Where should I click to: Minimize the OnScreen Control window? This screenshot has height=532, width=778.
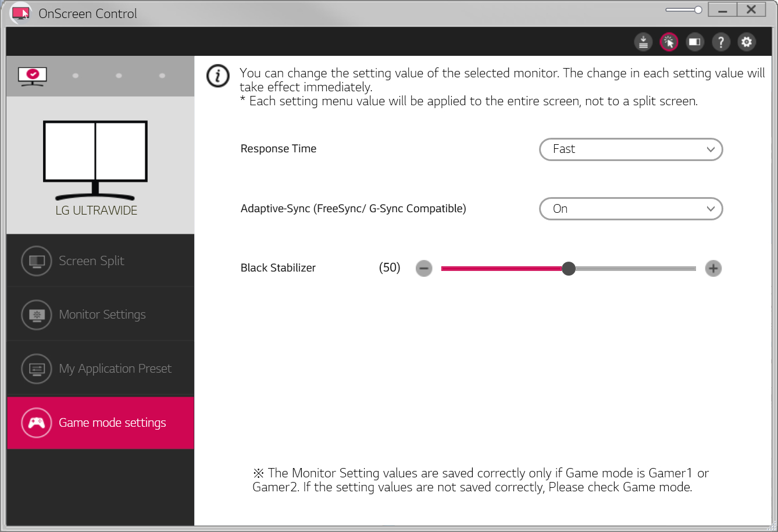[x=723, y=10]
